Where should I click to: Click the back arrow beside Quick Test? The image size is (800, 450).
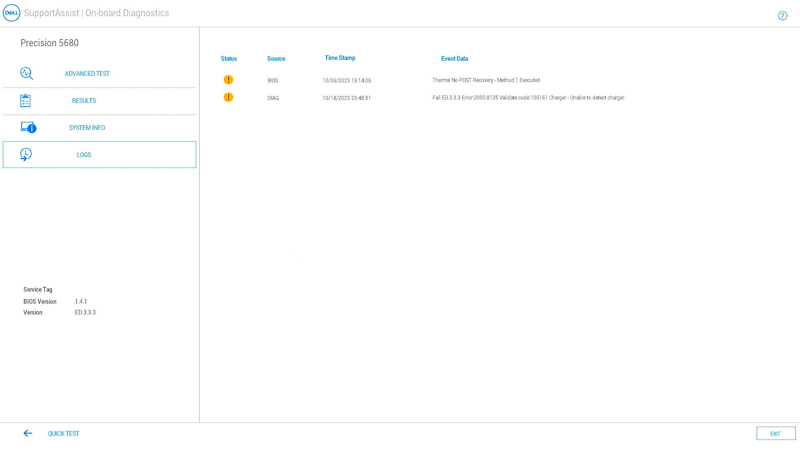pyautogui.click(x=28, y=433)
